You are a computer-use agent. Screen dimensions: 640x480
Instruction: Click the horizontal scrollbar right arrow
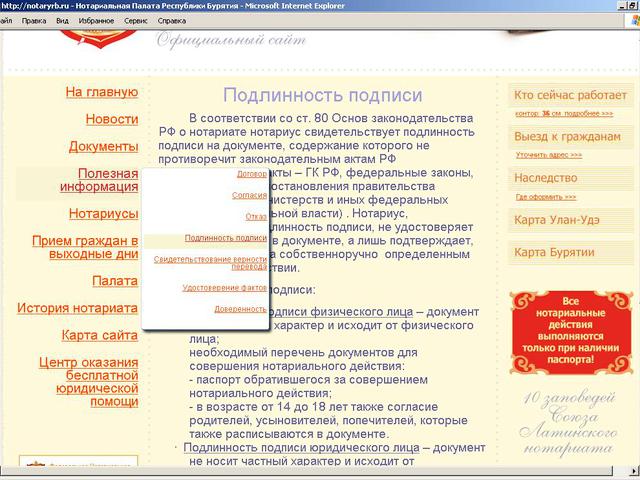[634, 471]
